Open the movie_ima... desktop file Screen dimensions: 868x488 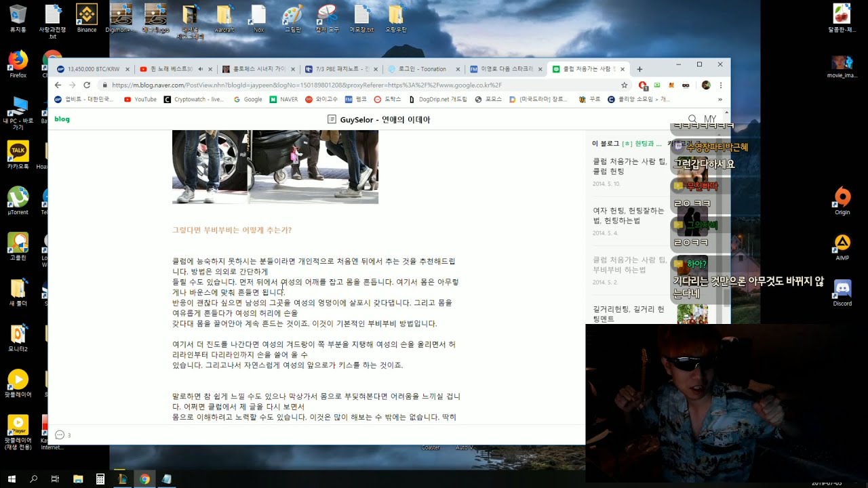click(842, 67)
